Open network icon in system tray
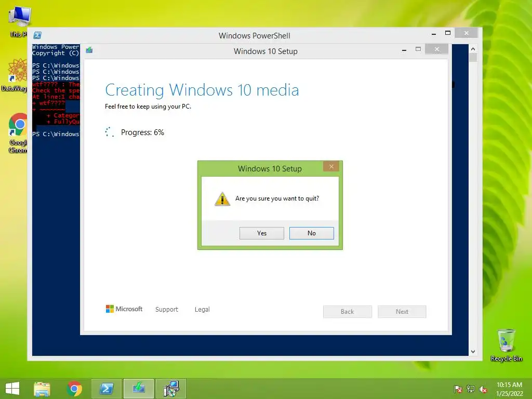 pyautogui.click(x=471, y=389)
